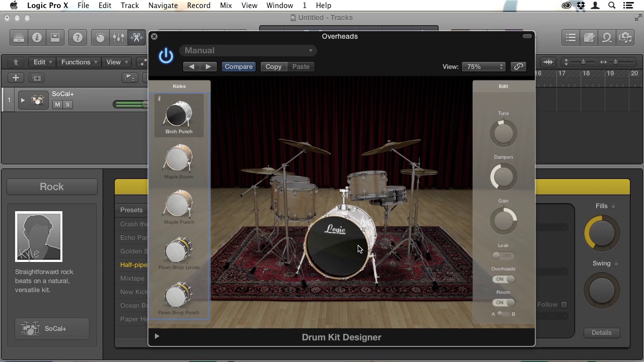Open the tracks area View dropdown
Viewport: 644px width, 362px height.
tap(117, 62)
